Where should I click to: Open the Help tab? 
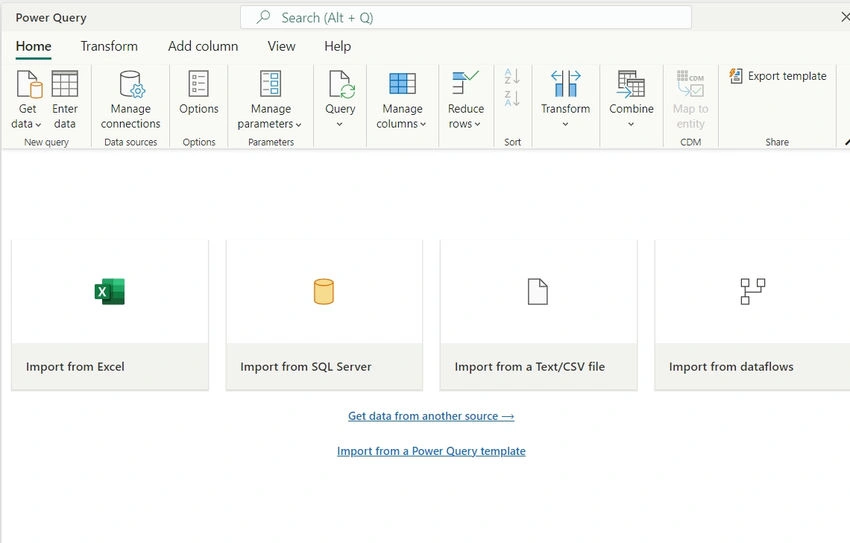(x=337, y=47)
